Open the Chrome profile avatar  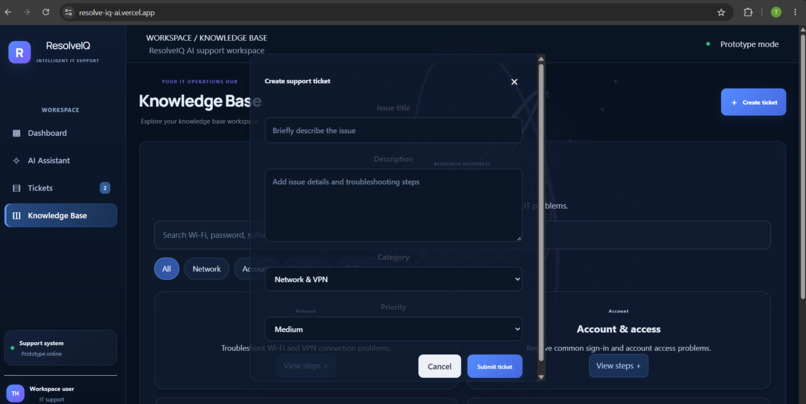coord(776,12)
